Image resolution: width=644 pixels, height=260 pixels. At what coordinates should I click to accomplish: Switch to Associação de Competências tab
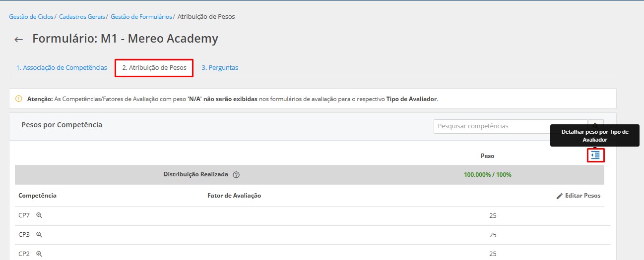pyautogui.click(x=62, y=68)
